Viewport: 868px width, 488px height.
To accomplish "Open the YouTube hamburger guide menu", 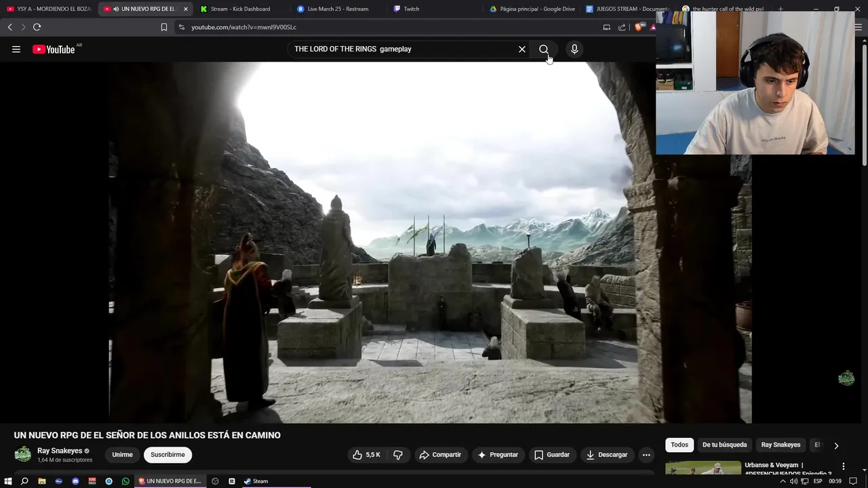I will tap(16, 49).
